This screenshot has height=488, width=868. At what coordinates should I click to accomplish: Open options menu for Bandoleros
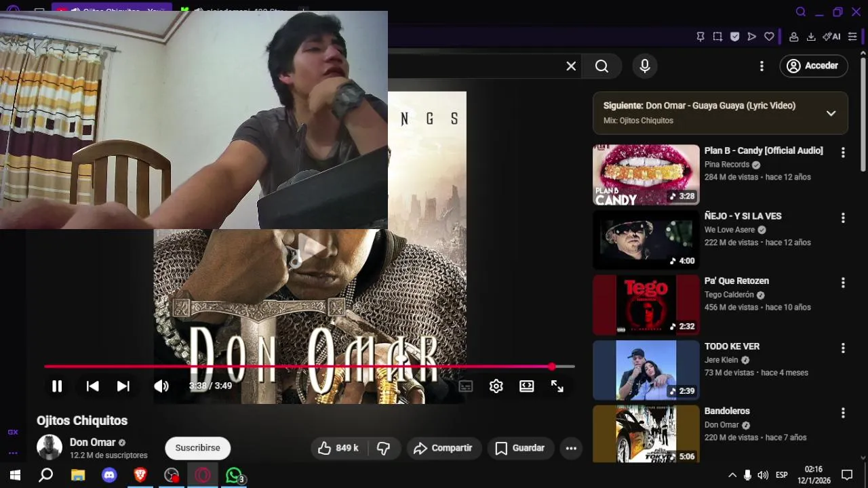point(843,413)
